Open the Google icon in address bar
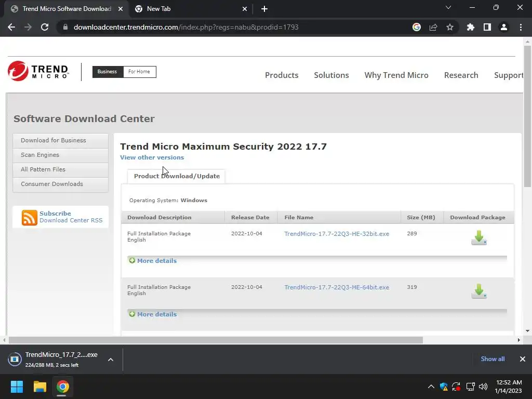The height and width of the screenshot is (399, 532). pyautogui.click(x=416, y=27)
